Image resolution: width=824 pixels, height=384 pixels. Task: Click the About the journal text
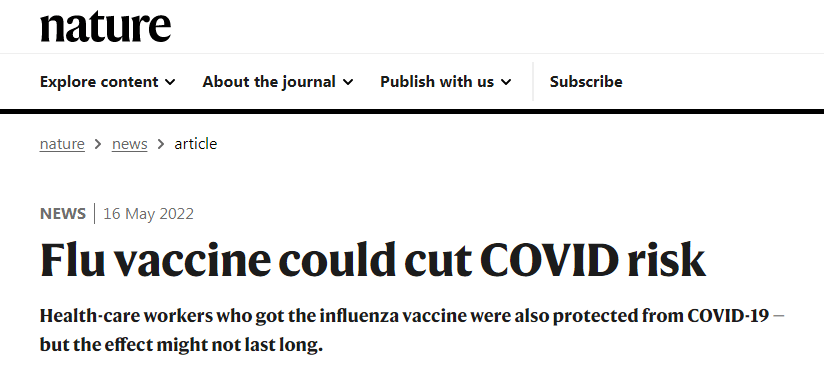point(269,82)
